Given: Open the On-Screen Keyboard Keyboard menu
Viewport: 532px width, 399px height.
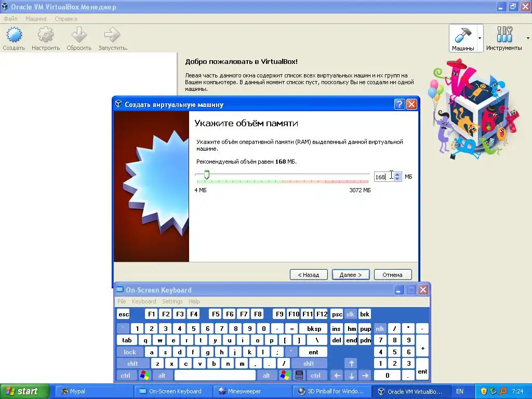Looking at the screenshot, I should 144,301.
